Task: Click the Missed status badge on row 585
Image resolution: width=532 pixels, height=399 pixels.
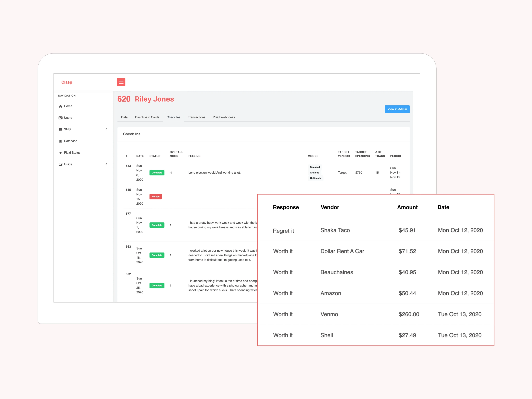Action: 155,196
